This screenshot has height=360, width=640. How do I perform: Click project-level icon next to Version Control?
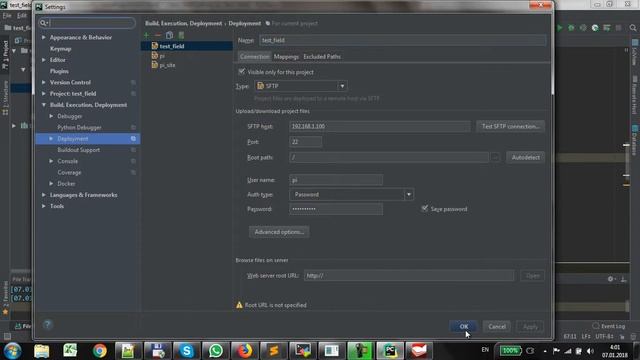point(133,82)
